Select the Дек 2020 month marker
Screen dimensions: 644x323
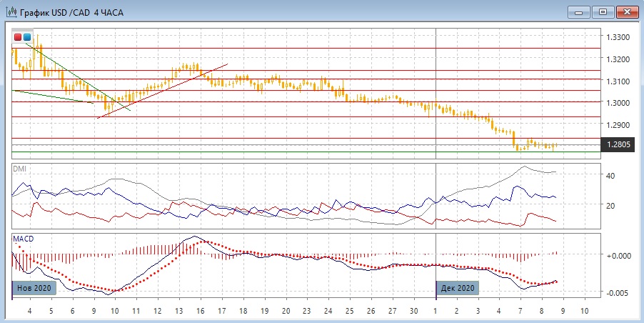pos(458,289)
